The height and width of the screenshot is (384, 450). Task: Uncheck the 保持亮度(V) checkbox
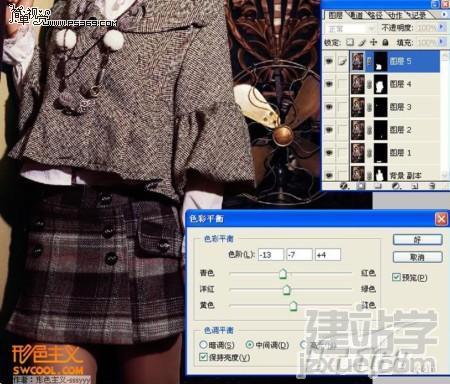pos(203,357)
